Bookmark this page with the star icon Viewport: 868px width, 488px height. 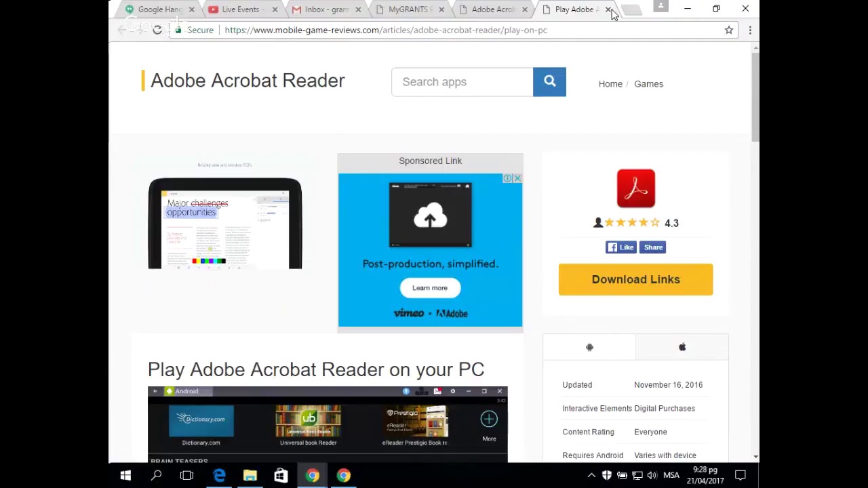[729, 30]
